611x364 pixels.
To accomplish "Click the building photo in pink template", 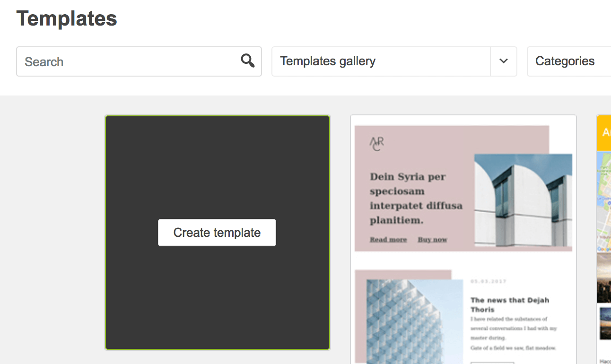I will pyautogui.click(x=524, y=201).
